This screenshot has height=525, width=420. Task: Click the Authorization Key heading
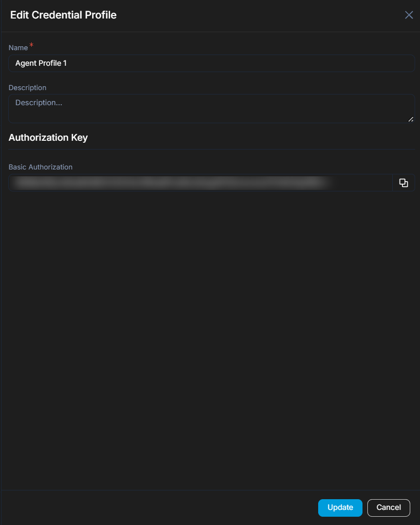click(x=48, y=138)
